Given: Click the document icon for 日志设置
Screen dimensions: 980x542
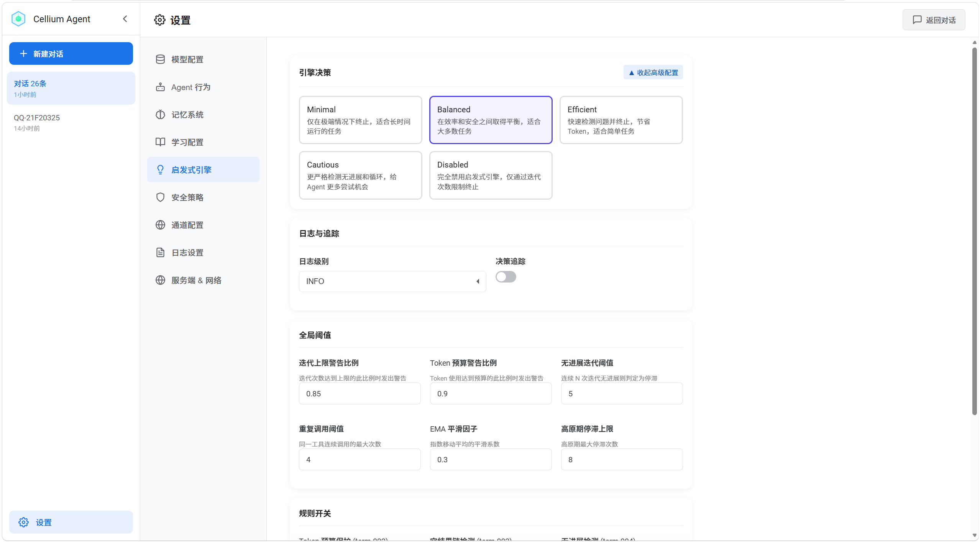Looking at the screenshot, I should pos(160,253).
